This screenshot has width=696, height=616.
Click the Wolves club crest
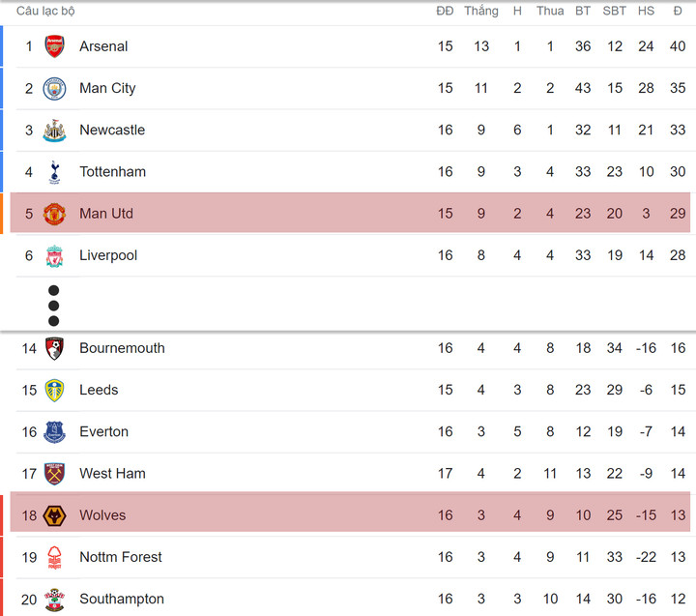pyautogui.click(x=54, y=515)
